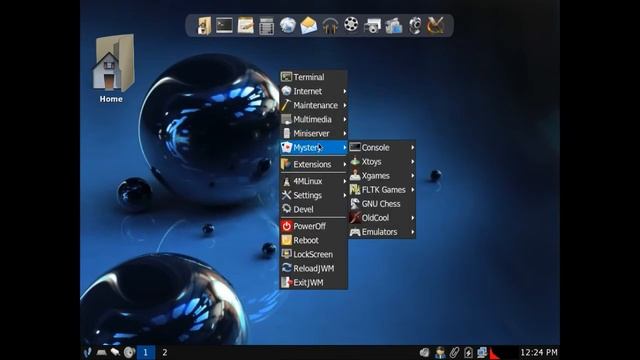Image resolution: width=640 pixels, height=360 pixels.
Task: Select Devel in the main menu
Action: pos(313,209)
